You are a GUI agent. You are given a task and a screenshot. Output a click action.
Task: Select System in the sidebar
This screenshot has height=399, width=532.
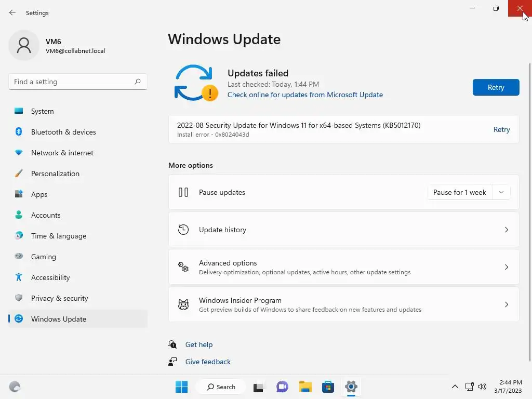(x=43, y=111)
